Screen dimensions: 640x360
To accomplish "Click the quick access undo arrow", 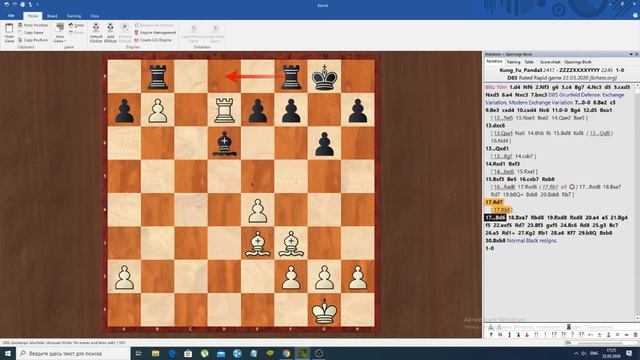I will coord(7,4).
